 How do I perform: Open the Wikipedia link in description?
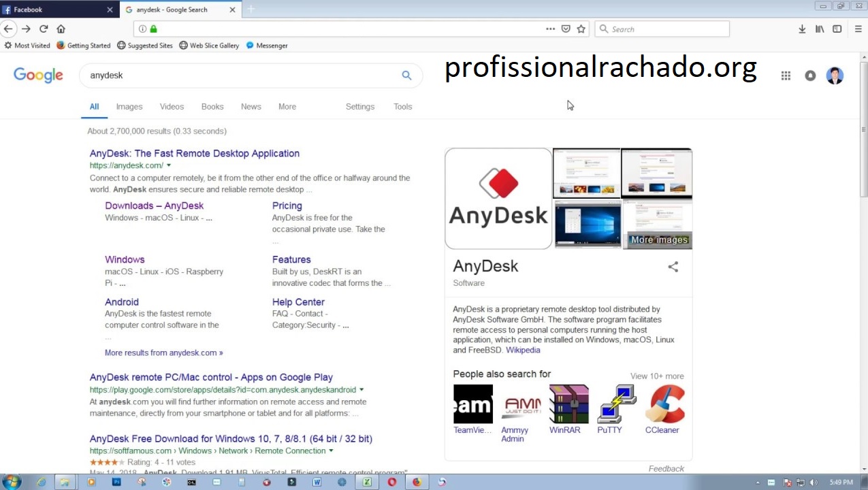523,350
